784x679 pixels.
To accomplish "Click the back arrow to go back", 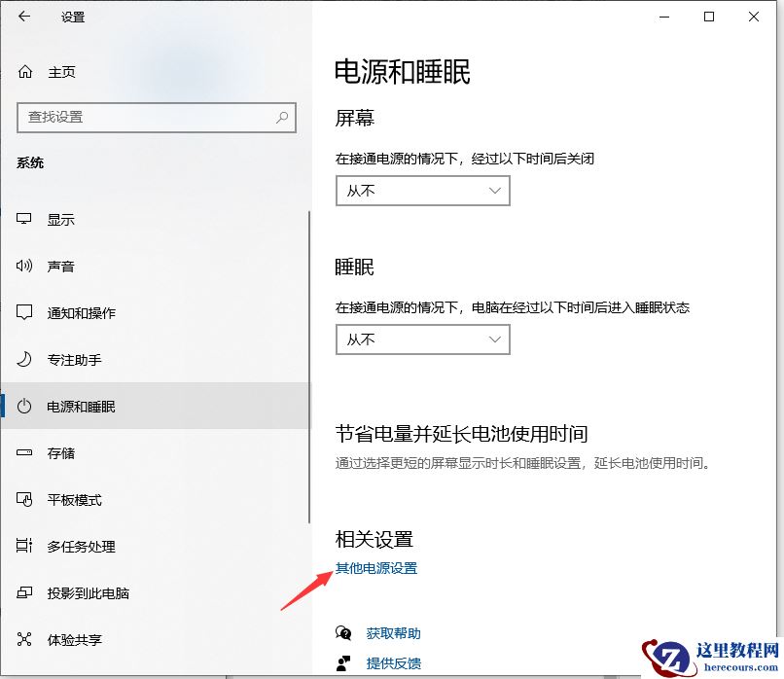I will [x=23, y=17].
